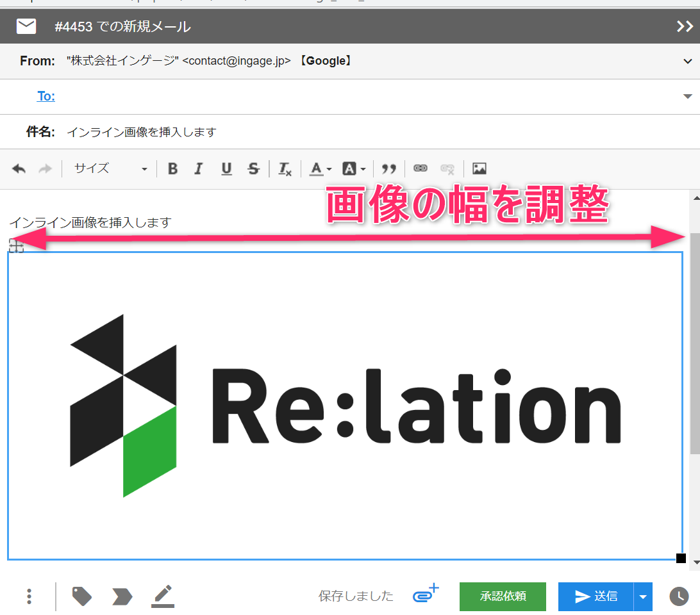
Task: Click the 承認依頼 approval request button
Action: click(x=503, y=596)
